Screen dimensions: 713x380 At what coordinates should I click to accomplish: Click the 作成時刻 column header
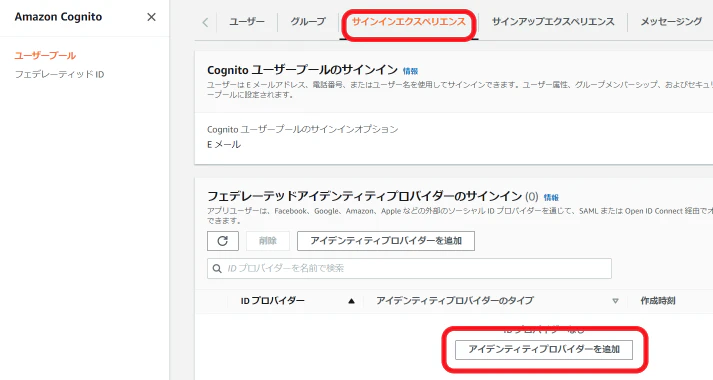point(658,300)
